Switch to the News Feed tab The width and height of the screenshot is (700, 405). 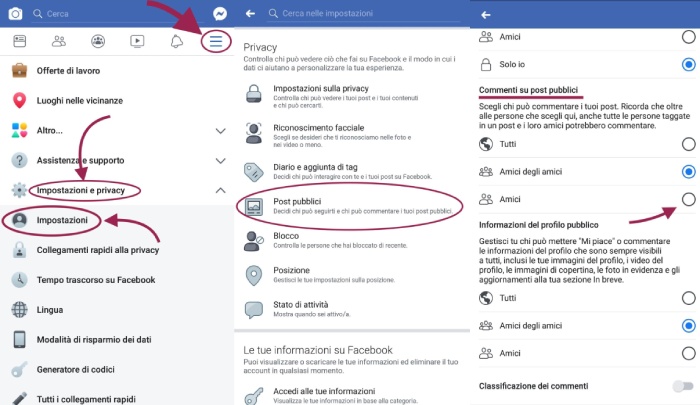point(20,42)
